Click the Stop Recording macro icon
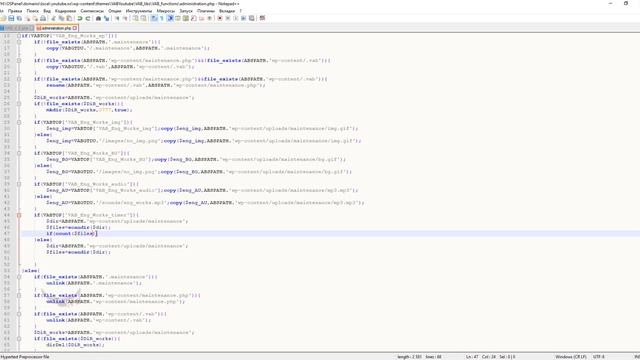Screen dimensions: 640x360 click(x=228, y=18)
